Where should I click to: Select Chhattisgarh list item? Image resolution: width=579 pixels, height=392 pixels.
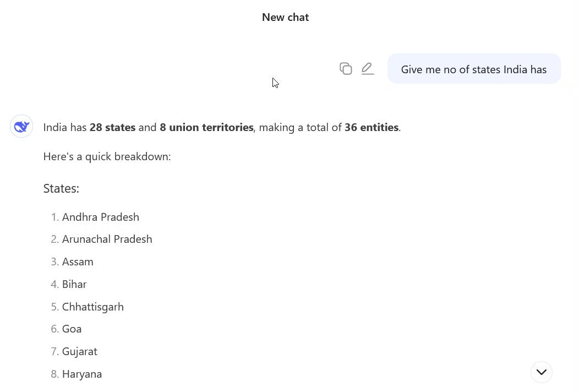(x=92, y=307)
